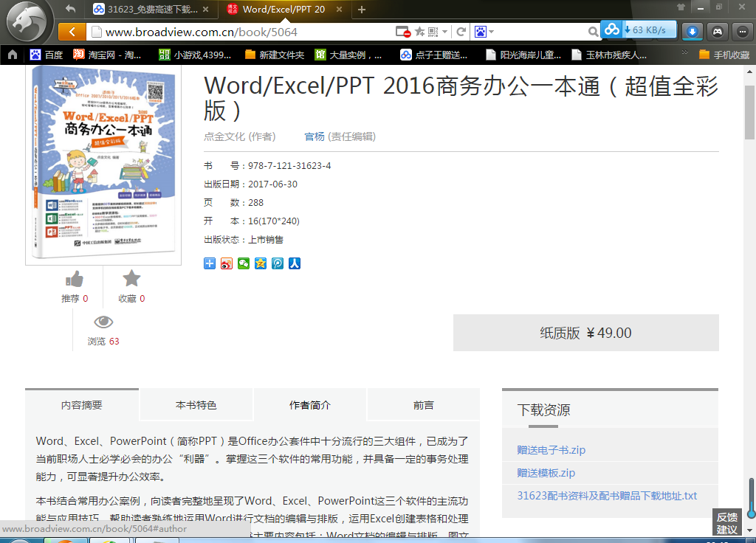Click the 纸质版 ￥49.00 button
The width and height of the screenshot is (756, 543).
pyautogui.click(x=585, y=333)
